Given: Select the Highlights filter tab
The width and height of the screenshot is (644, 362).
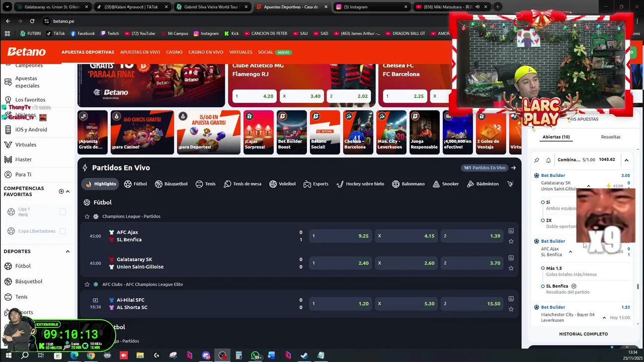Looking at the screenshot, I should [x=100, y=184].
